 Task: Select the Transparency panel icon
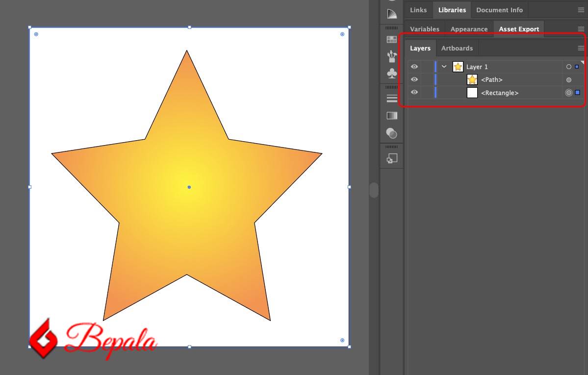coord(391,133)
